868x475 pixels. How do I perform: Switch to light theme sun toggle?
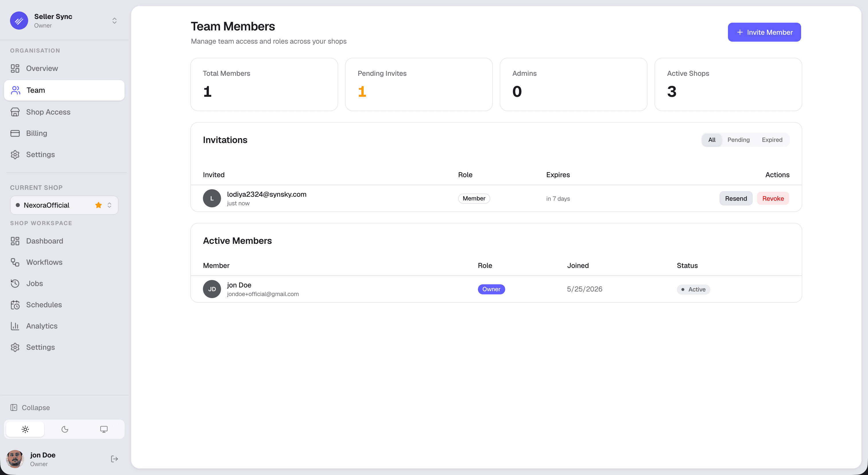(25, 429)
